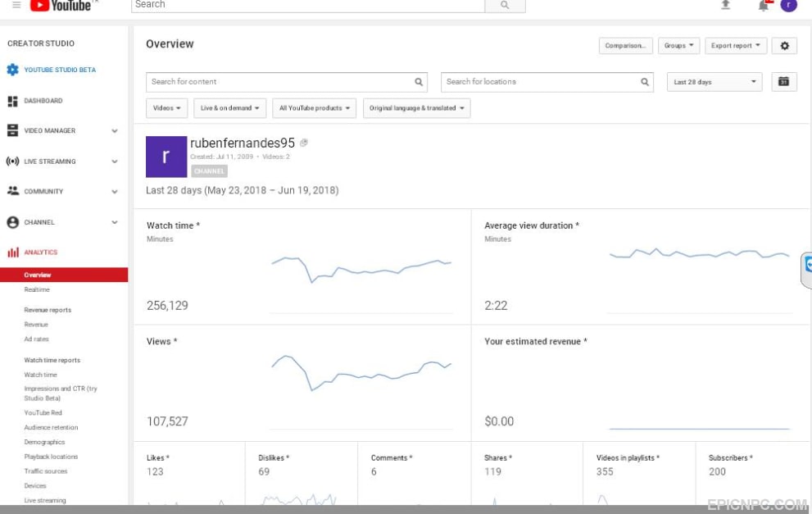The height and width of the screenshot is (514, 812).
Task: Open the Ad rates report
Action: pos(36,339)
